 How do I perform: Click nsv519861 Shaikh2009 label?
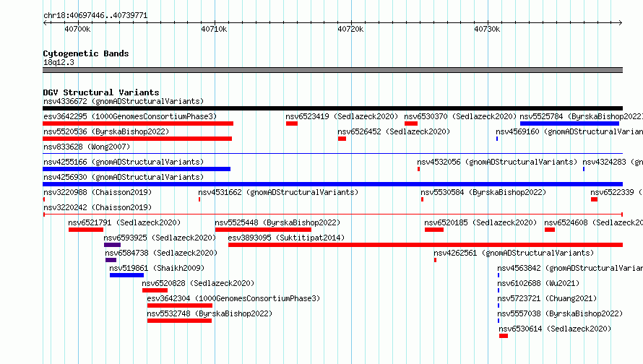coord(157,268)
